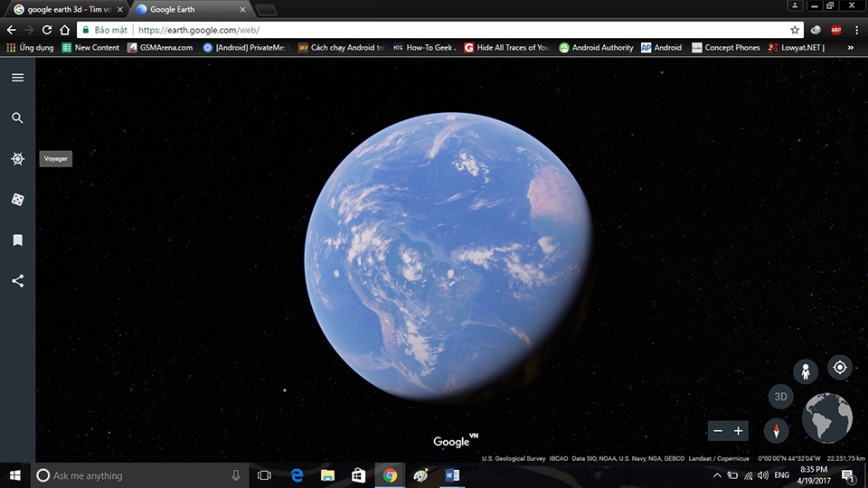Click the mini globe overview thumbnail

pos(827,418)
